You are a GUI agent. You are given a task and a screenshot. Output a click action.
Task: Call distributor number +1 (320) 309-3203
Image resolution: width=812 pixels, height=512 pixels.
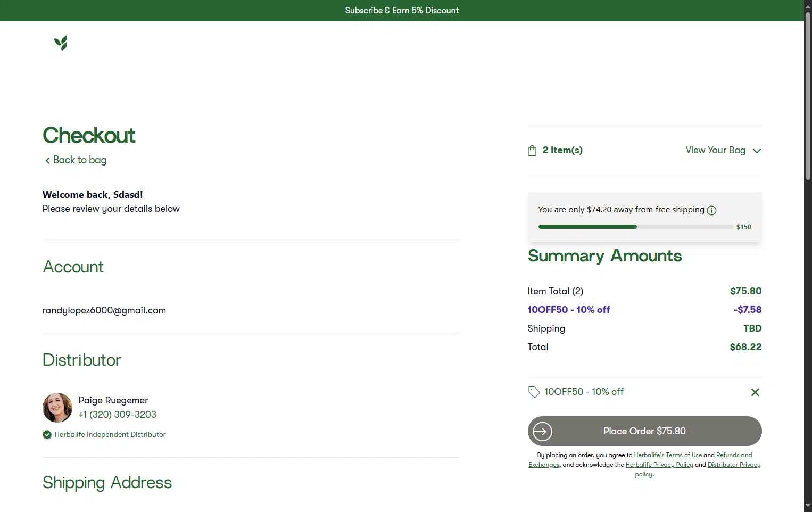click(x=118, y=415)
